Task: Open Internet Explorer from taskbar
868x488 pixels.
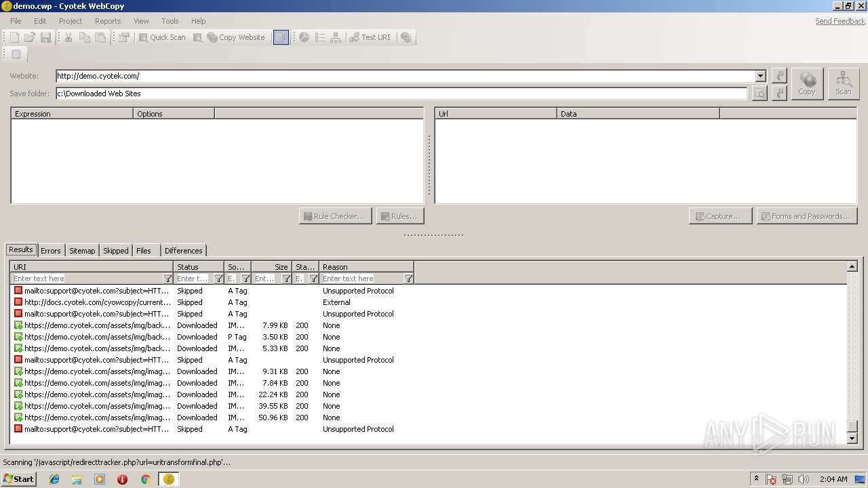Action: pyautogui.click(x=54, y=479)
